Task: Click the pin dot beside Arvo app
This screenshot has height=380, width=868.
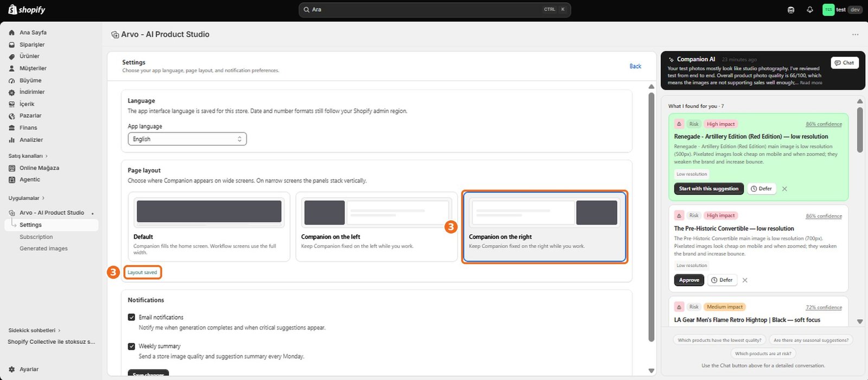Action: tap(93, 213)
